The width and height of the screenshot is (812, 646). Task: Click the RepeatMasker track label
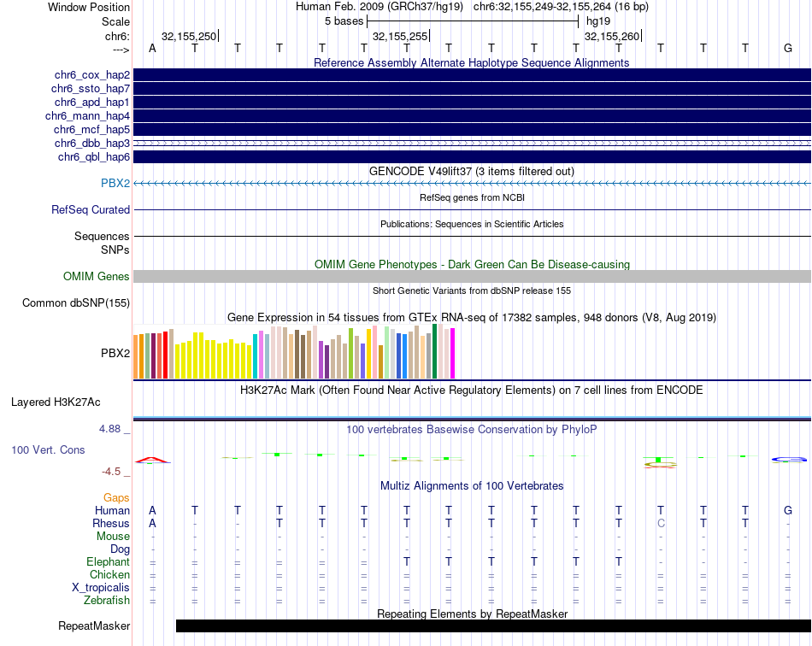(94, 625)
